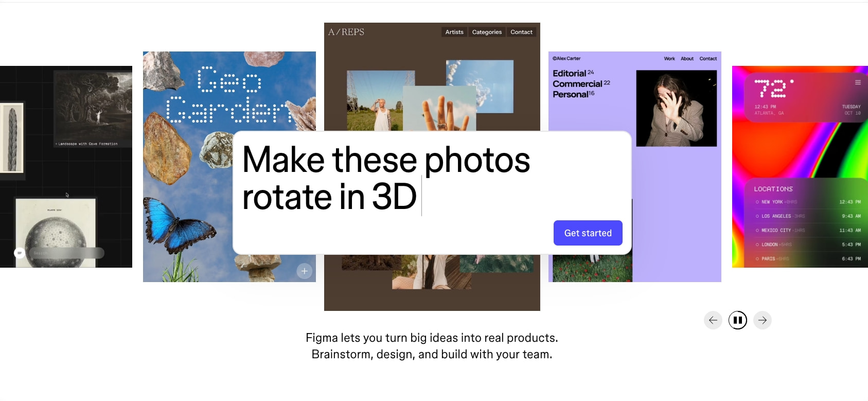The width and height of the screenshot is (868, 401).
Task: Click photo of man in field
Action: [375, 101]
